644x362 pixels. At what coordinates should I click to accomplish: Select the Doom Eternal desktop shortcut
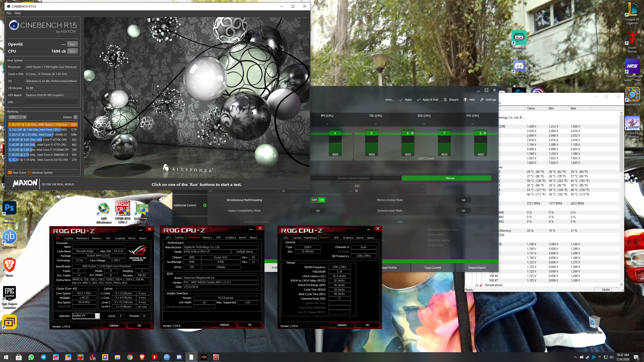click(632, 42)
